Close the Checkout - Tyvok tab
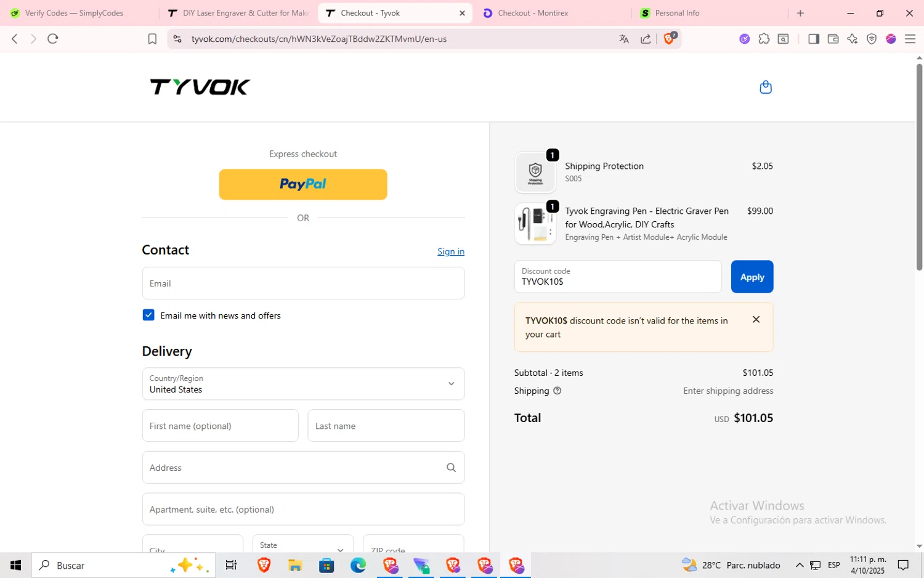 click(462, 13)
